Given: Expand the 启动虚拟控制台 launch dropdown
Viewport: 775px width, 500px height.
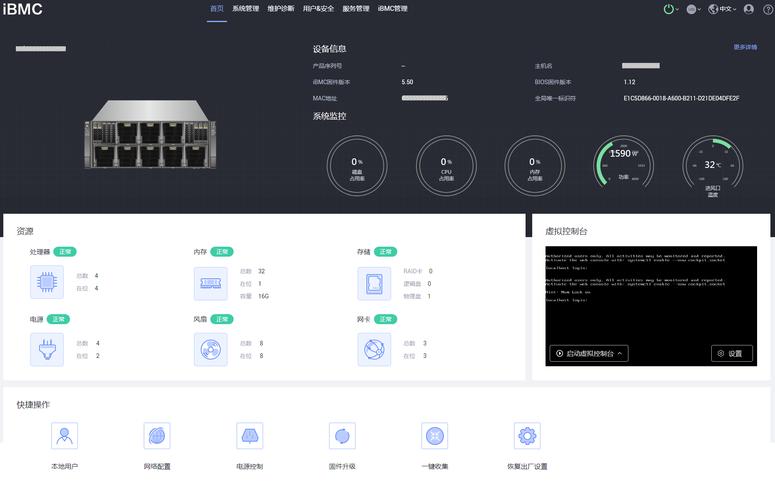Looking at the screenshot, I should click(x=589, y=353).
